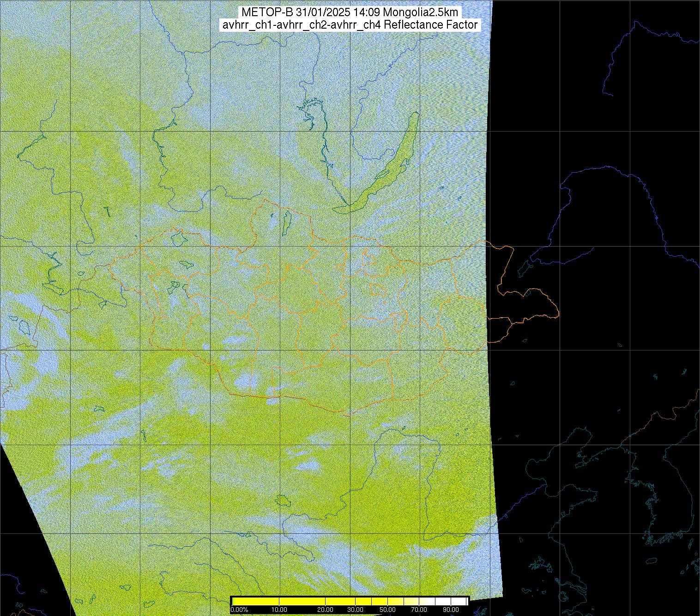Click the METOP-B 31/01/2025 14:09 title line

click(x=350, y=12)
